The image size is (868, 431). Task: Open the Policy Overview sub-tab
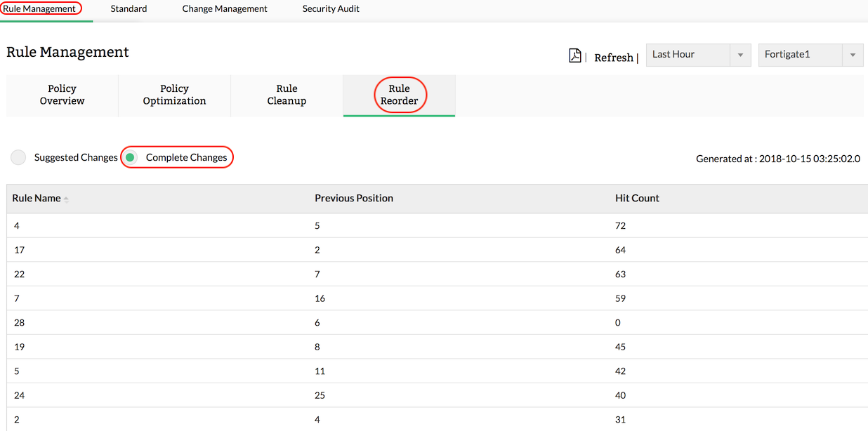click(x=62, y=95)
